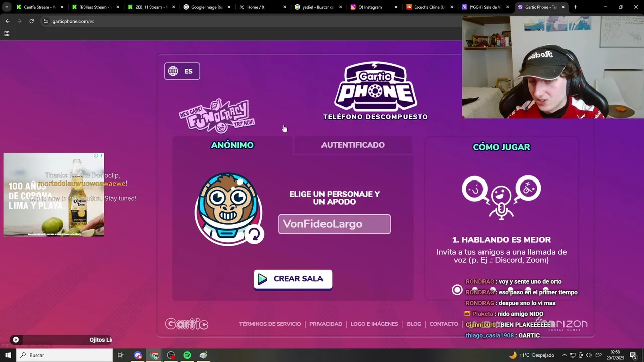Open Chrome from the taskbar
Viewport: 644px width, 362px height.
point(154,355)
